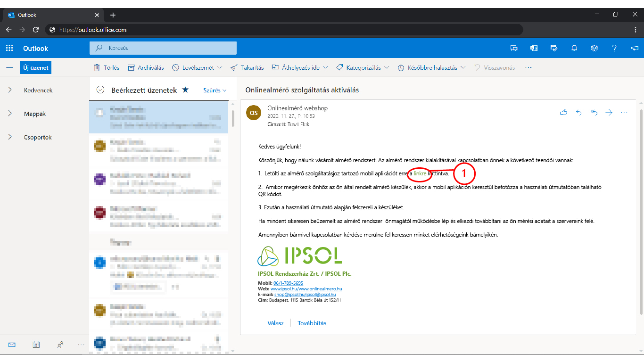Expand the Mappák folder group
The width and height of the screenshot is (644, 362).
10,114
